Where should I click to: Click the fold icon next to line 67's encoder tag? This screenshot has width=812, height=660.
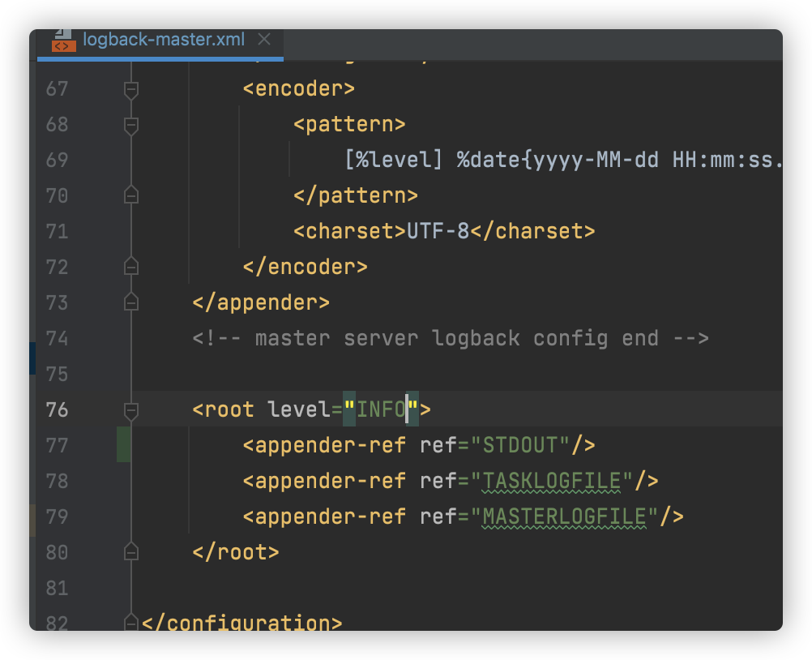[130, 91]
